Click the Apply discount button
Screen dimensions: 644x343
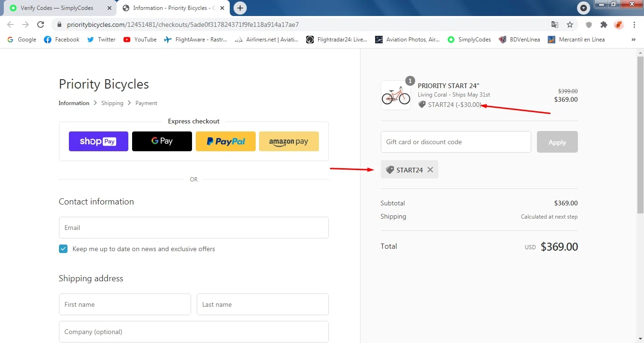[557, 142]
